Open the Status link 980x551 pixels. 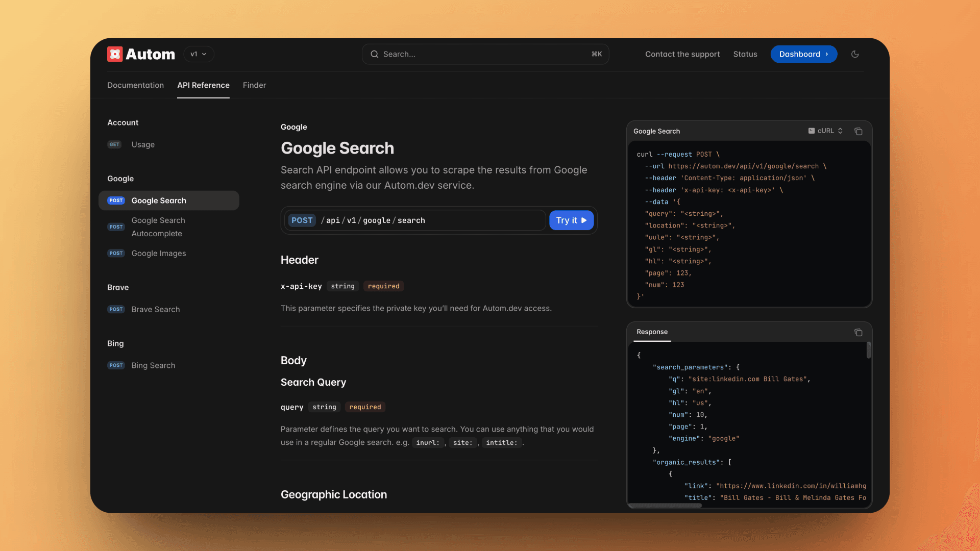[745, 54]
